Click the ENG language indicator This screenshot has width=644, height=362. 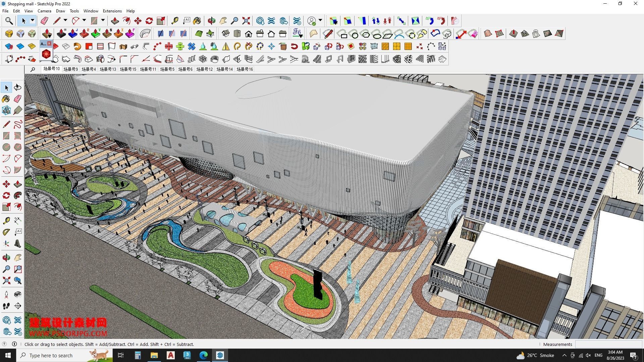coord(598,355)
